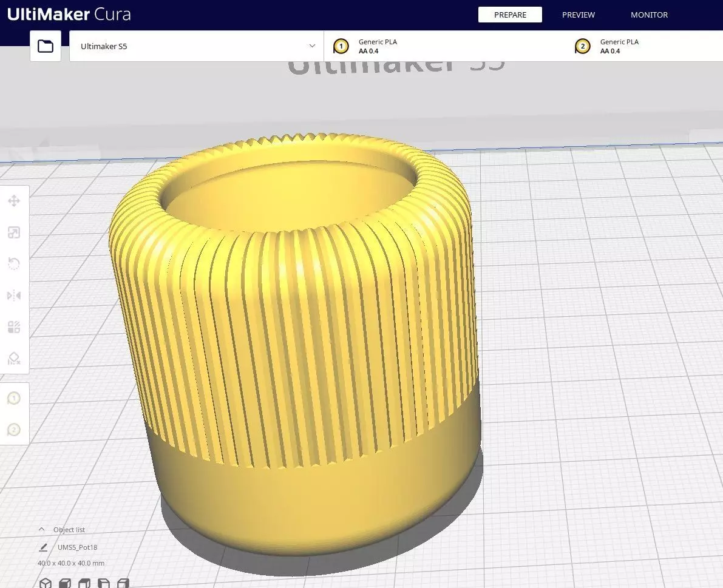723x588 pixels.
Task: Assign model to extruder 1 in sidebar
Action: coord(14,398)
